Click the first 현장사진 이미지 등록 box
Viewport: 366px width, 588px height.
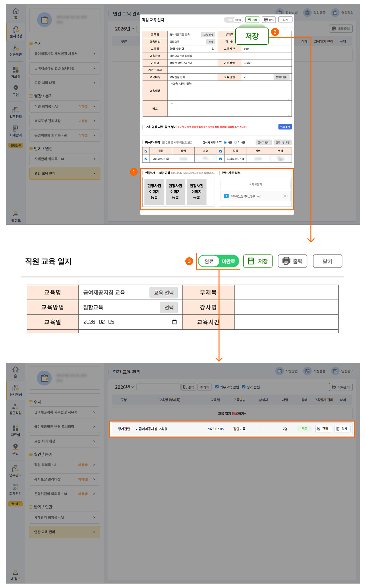coord(154,192)
